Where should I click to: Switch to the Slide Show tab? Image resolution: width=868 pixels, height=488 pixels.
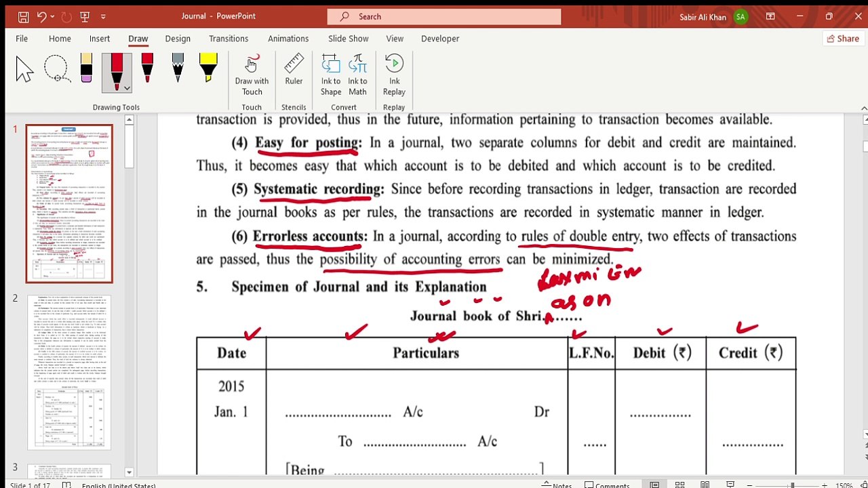[349, 39]
